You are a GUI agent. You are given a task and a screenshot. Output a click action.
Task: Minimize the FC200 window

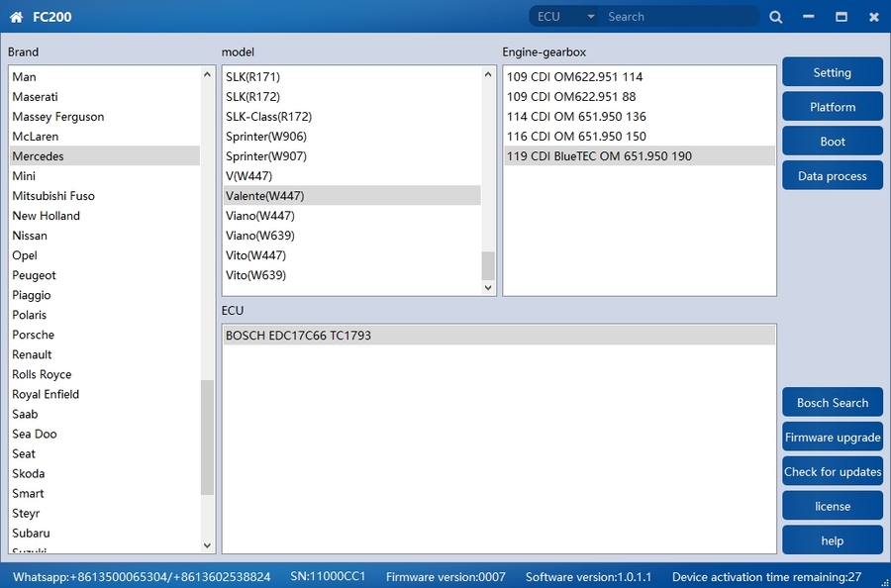(809, 17)
